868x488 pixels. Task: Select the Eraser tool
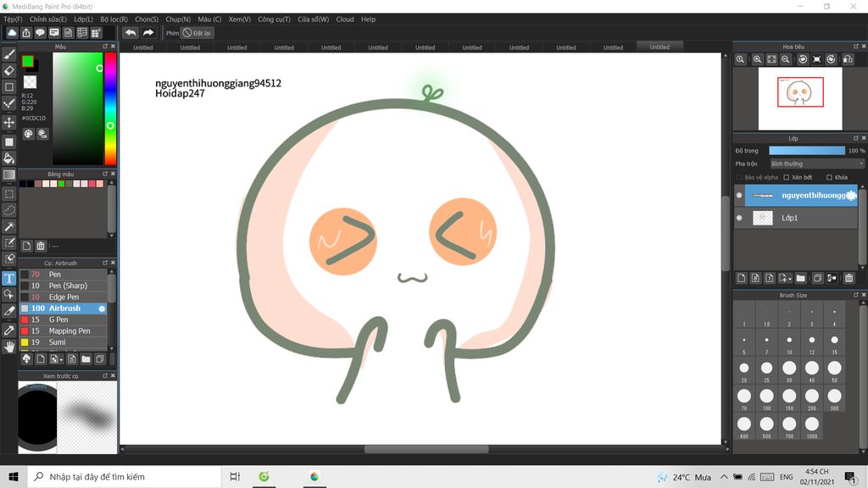pos(8,71)
